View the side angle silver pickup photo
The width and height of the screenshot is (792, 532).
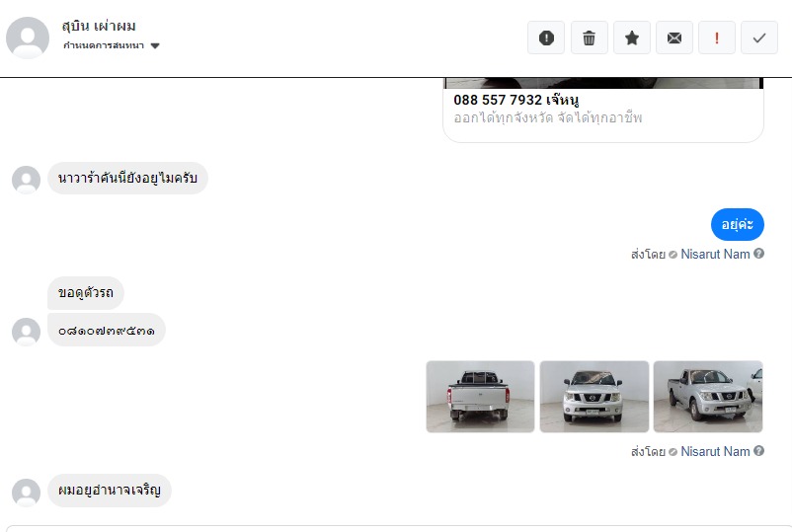click(x=708, y=396)
